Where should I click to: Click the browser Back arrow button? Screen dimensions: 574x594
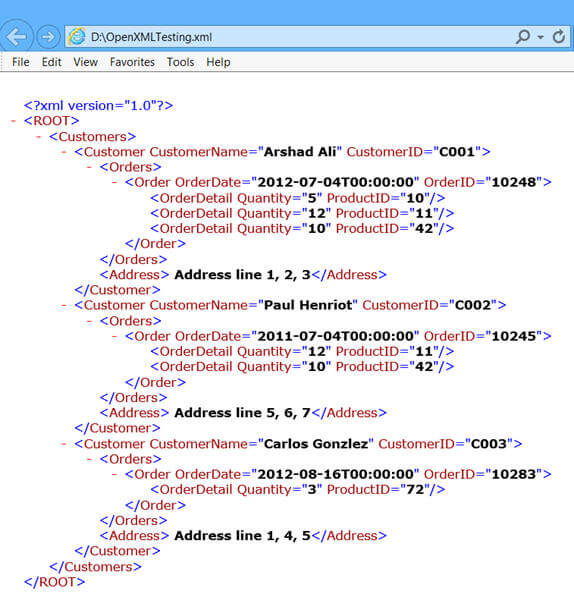coord(16,36)
